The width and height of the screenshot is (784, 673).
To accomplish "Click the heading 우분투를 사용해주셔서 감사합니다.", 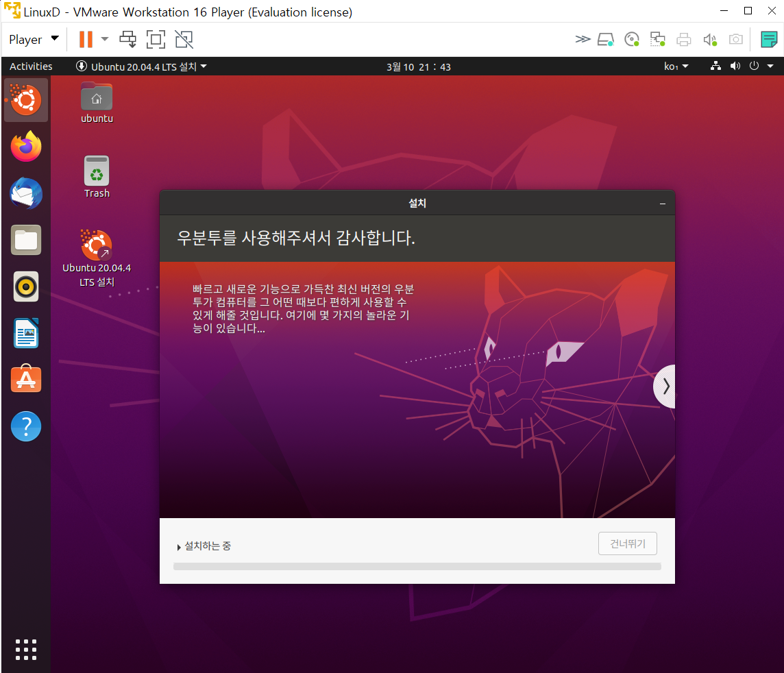I will point(296,238).
